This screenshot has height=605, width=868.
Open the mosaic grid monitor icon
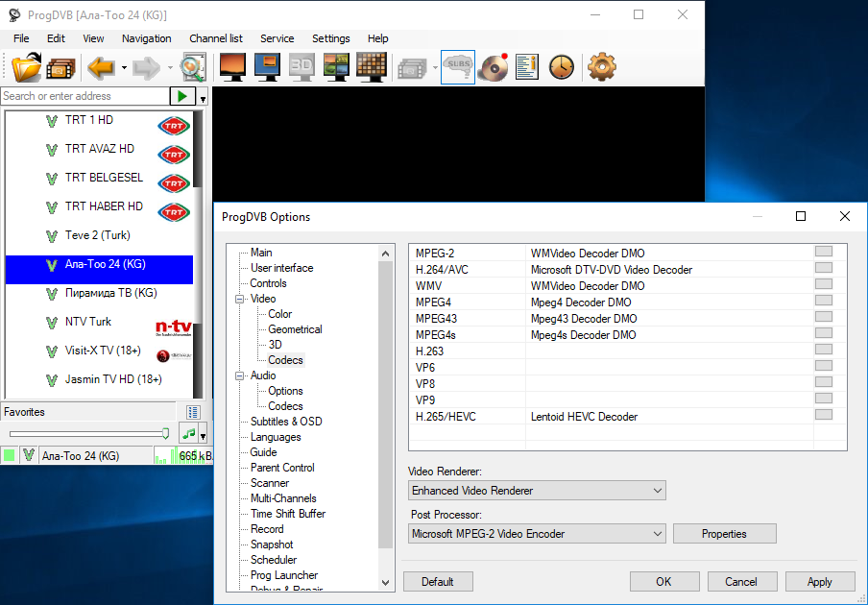coord(371,67)
